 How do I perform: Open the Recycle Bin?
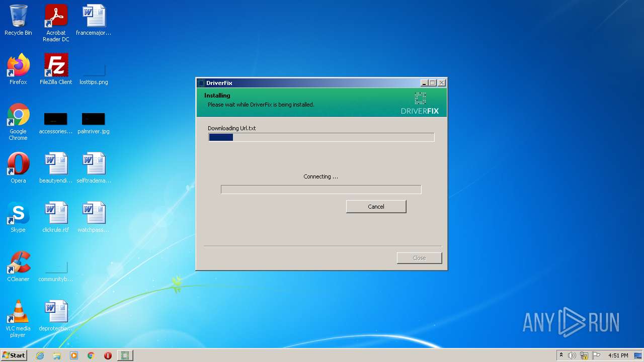click(x=18, y=20)
